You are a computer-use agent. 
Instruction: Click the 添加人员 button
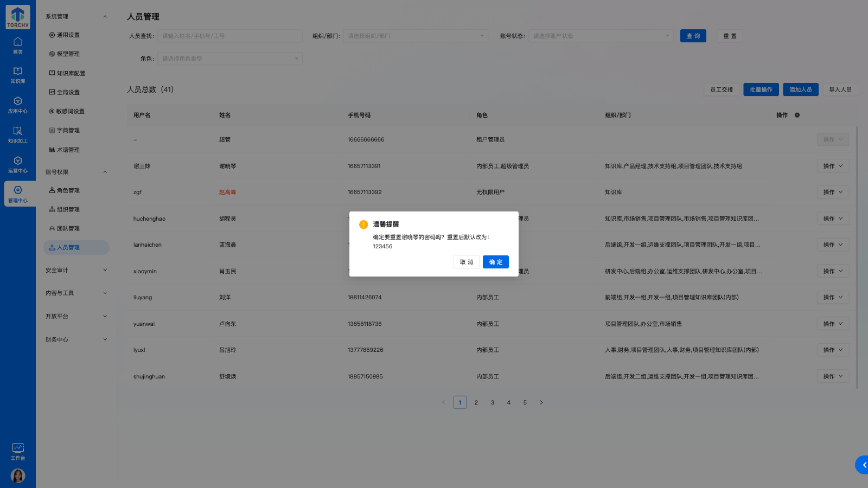tap(800, 89)
